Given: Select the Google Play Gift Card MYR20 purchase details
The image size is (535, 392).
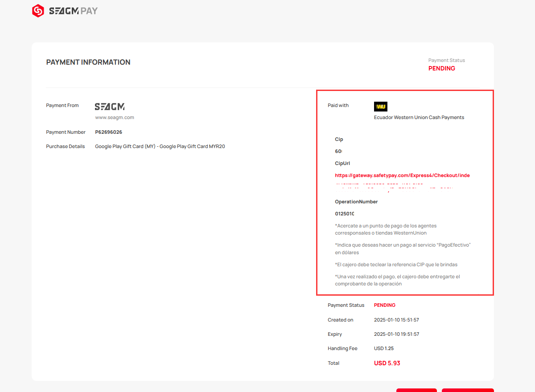Looking at the screenshot, I should point(160,146).
